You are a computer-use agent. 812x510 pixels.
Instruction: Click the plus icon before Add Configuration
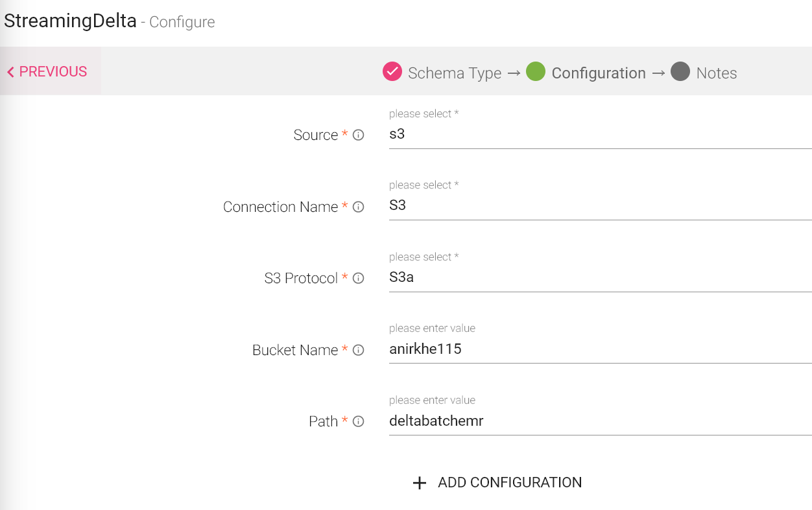(x=420, y=483)
